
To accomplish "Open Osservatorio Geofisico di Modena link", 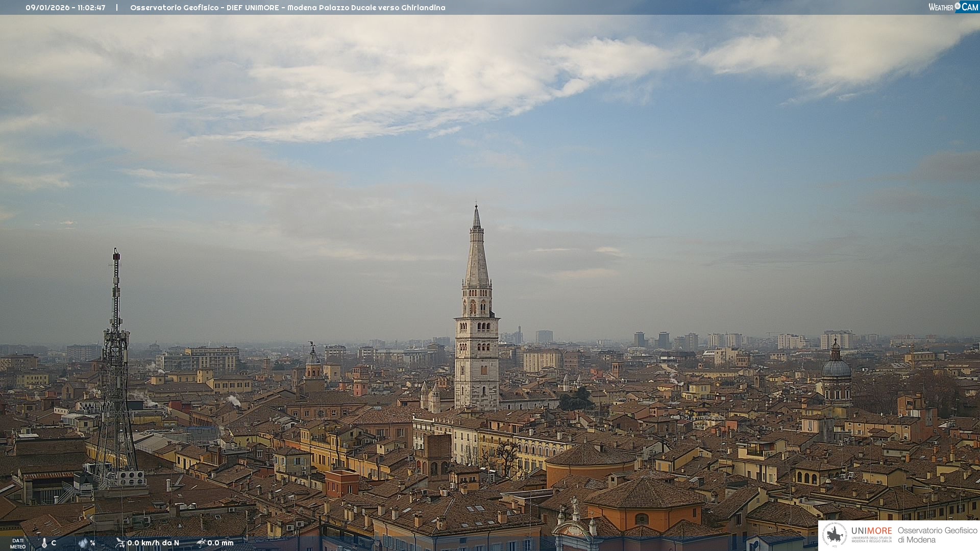I will (x=937, y=535).
